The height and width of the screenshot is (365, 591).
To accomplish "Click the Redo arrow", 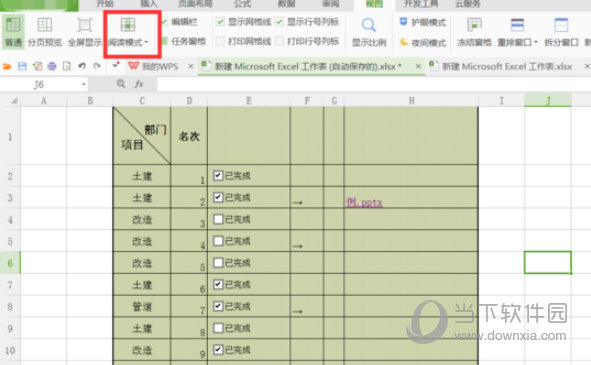I will (x=97, y=66).
